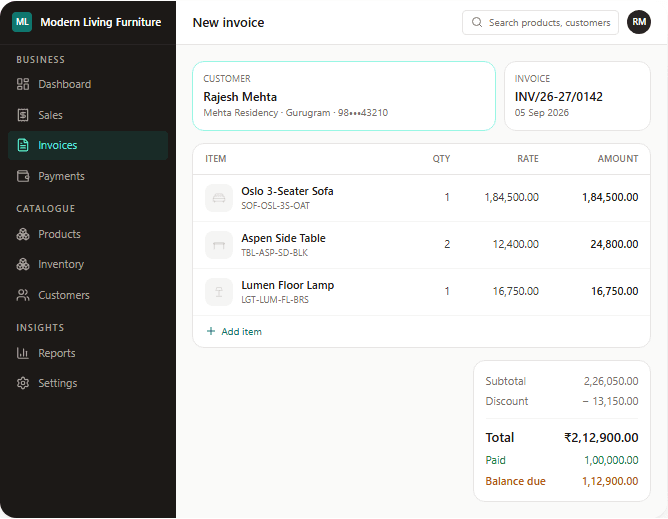Click balance due 1,12,900.00

point(610,481)
